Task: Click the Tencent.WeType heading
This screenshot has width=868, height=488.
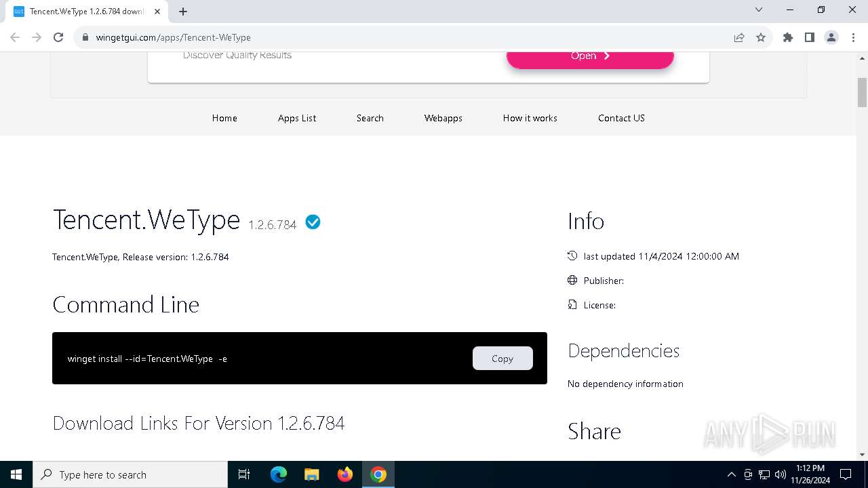Action: tap(146, 220)
